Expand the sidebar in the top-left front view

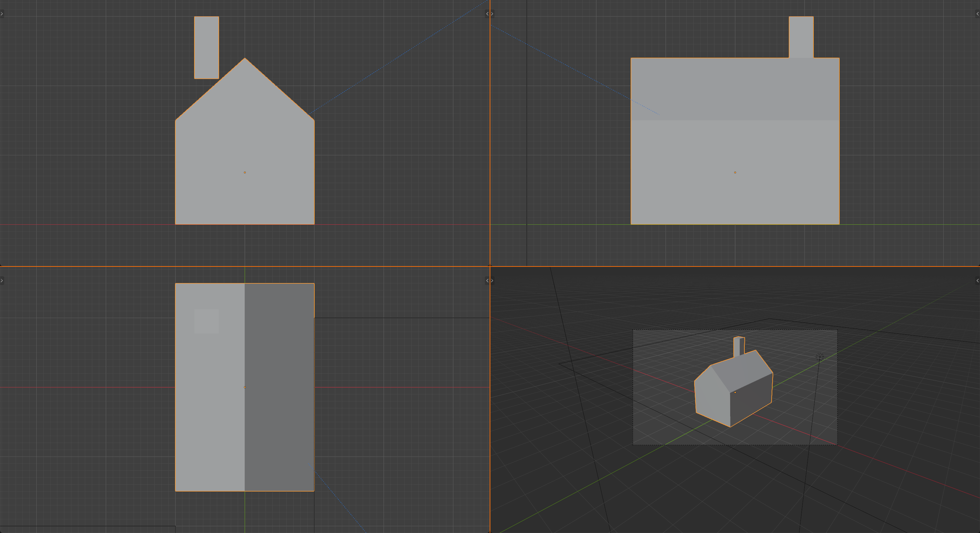pyautogui.click(x=487, y=14)
